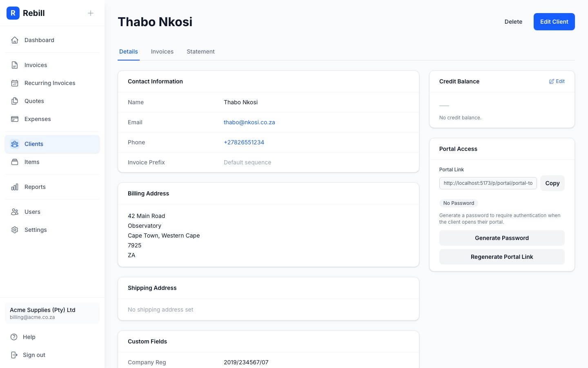Select the Users icon
The width and height of the screenshot is (588, 368).
click(x=15, y=212)
